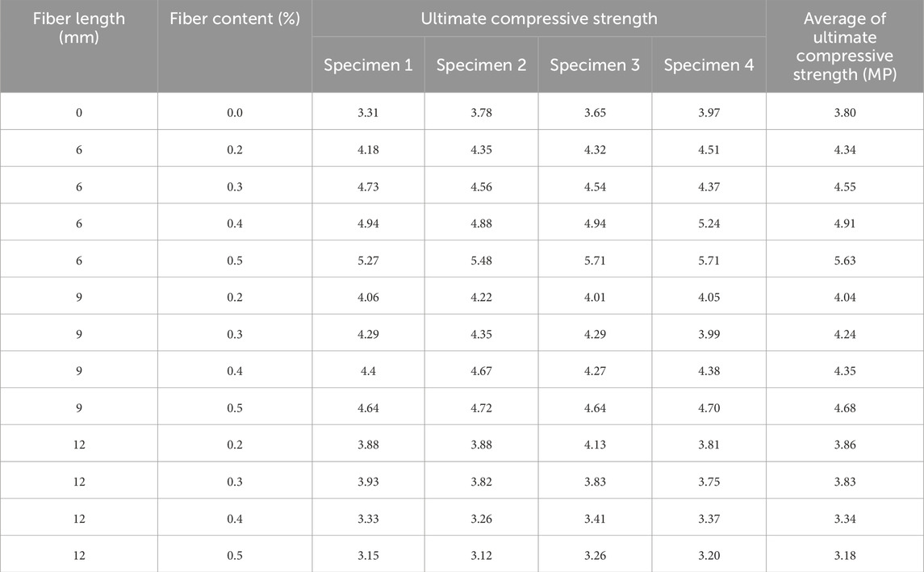
Task: Click the Fiber content (%) column header
Action: (x=234, y=19)
